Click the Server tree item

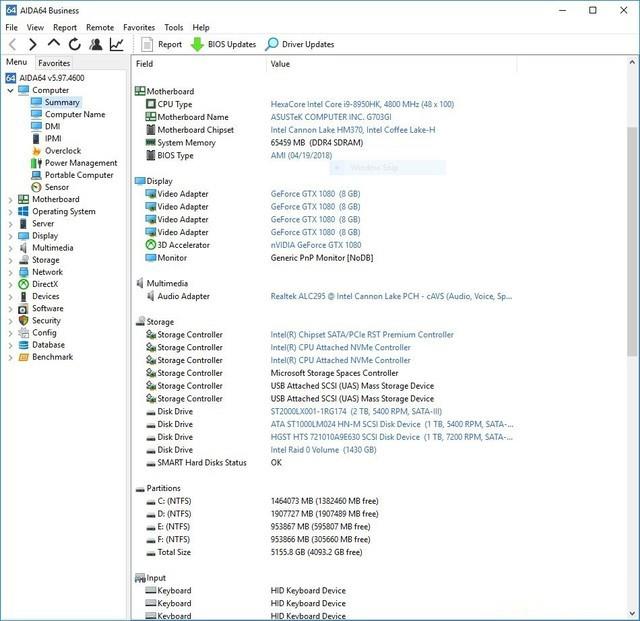pos(43,223)
